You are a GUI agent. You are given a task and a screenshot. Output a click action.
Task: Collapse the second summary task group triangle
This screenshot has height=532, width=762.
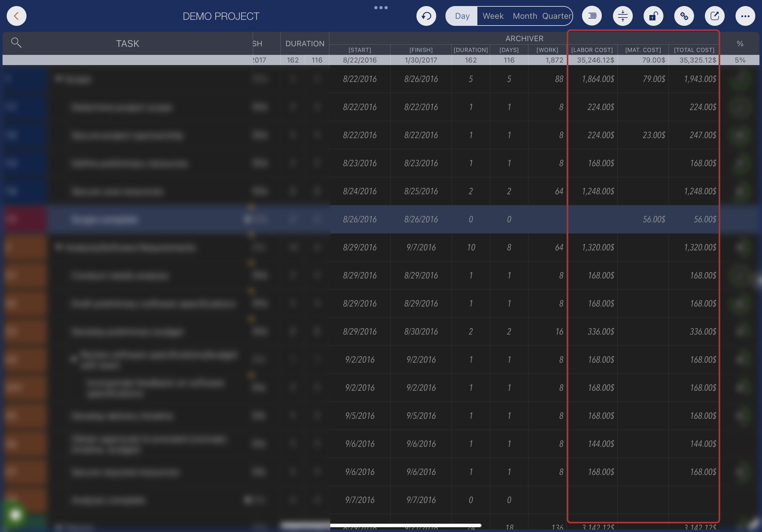pyautogui.click(x=59, y=247)
